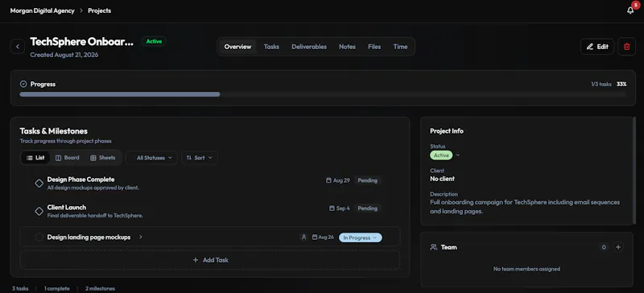644x293 pixels.
Task: Click the TechSphere Onboar... project title
Action: pyautogui.click(x=82, y=42)
